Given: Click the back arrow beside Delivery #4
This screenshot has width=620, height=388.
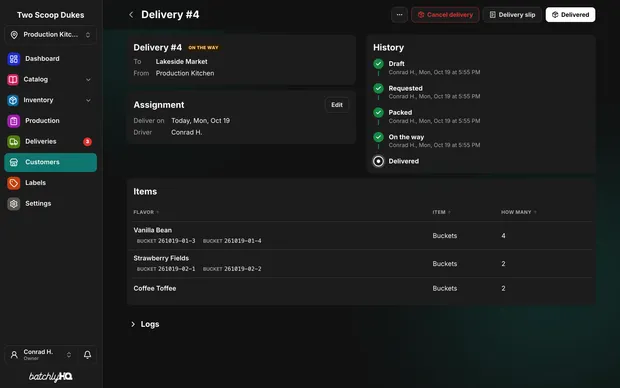Looking at the screenshot, I should [131, 15].
